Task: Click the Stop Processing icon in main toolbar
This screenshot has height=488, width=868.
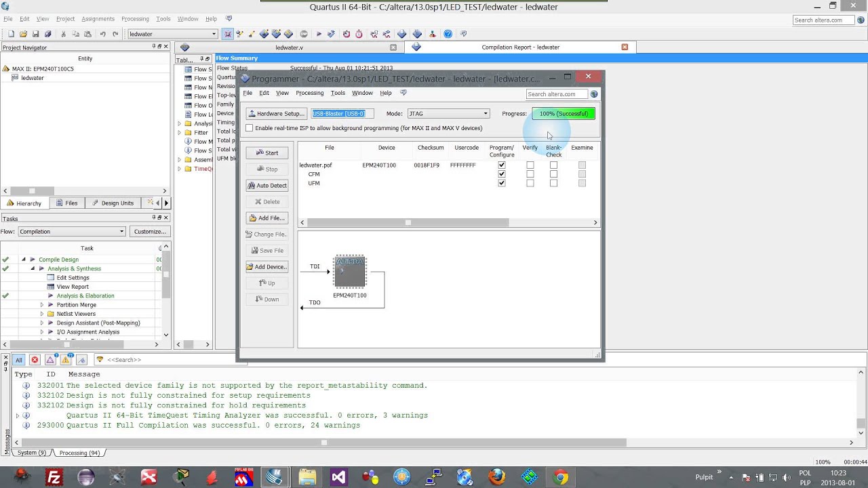Action: coord(304,34)
